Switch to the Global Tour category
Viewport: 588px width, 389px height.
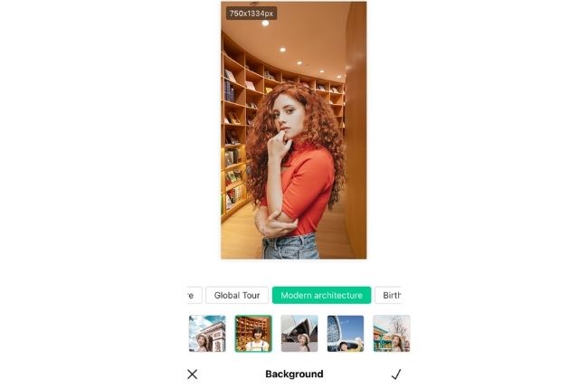point(237,295)
